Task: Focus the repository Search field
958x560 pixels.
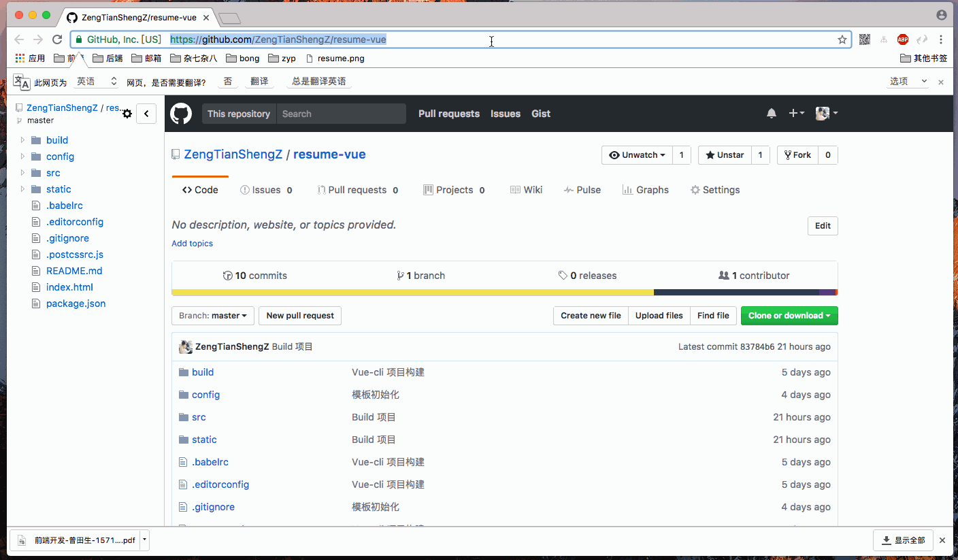Action: pos(342,114)
